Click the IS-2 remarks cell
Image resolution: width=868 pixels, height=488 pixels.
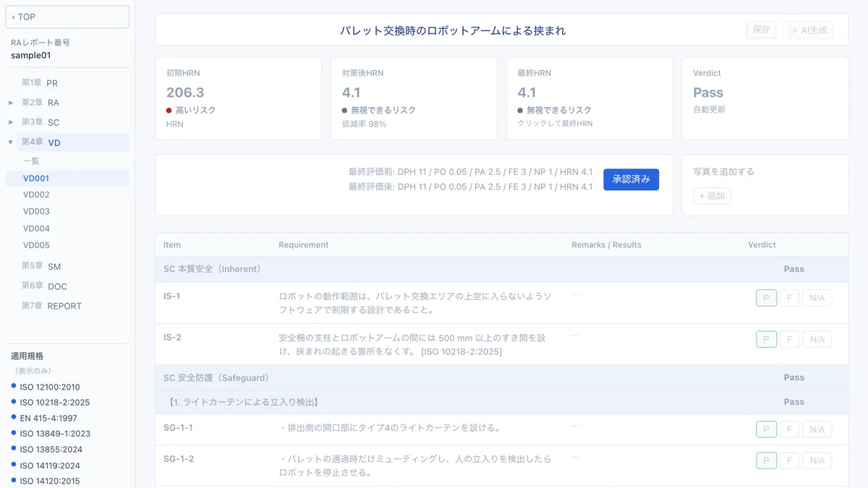(651, 344)
